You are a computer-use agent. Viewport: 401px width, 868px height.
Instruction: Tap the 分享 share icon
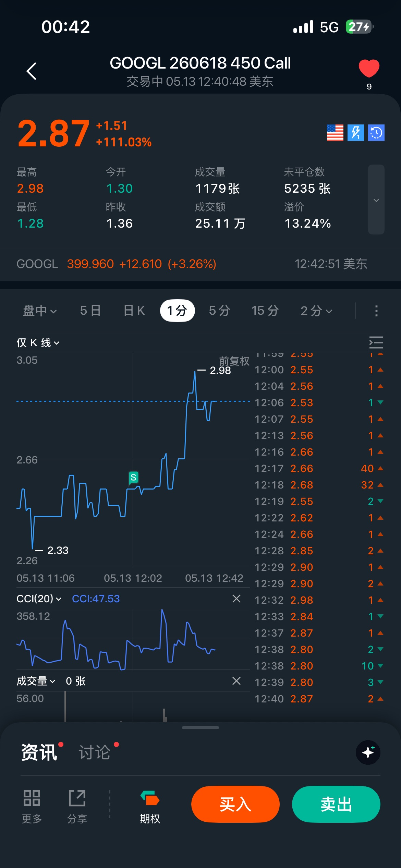pos(77,806)
